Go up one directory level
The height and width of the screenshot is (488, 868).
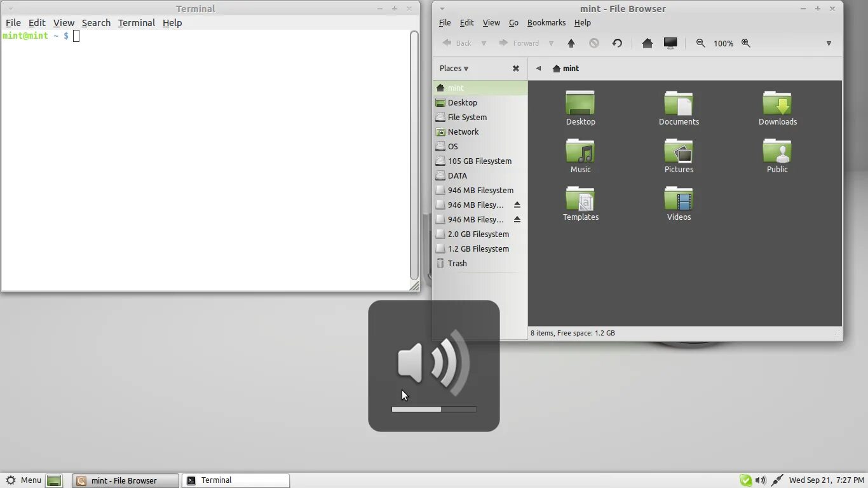pos(571,43)
